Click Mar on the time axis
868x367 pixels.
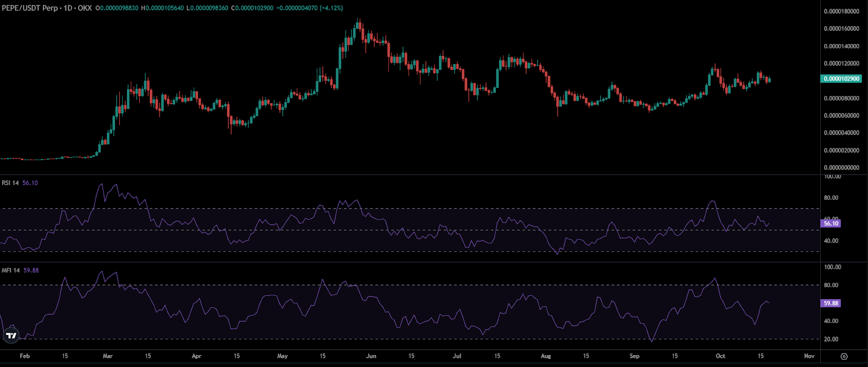107,356
